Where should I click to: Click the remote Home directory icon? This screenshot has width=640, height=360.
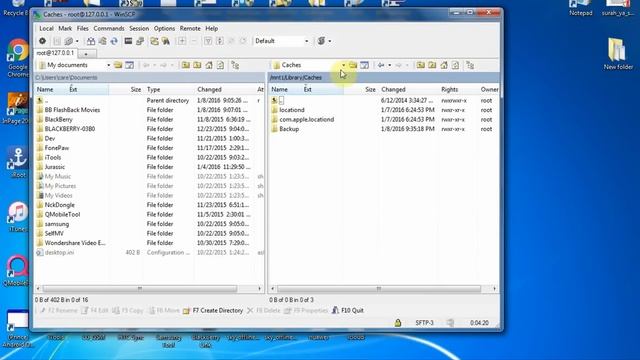coord(444,65)
